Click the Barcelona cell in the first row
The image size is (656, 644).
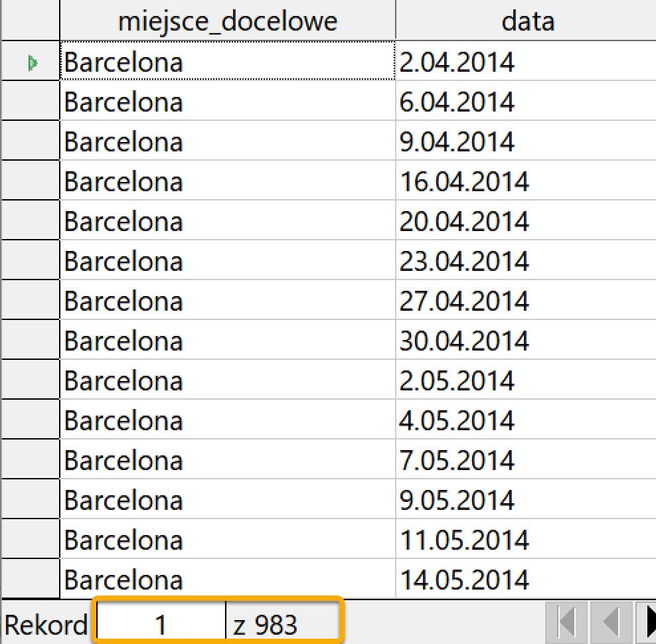click(x=227, y=62)
